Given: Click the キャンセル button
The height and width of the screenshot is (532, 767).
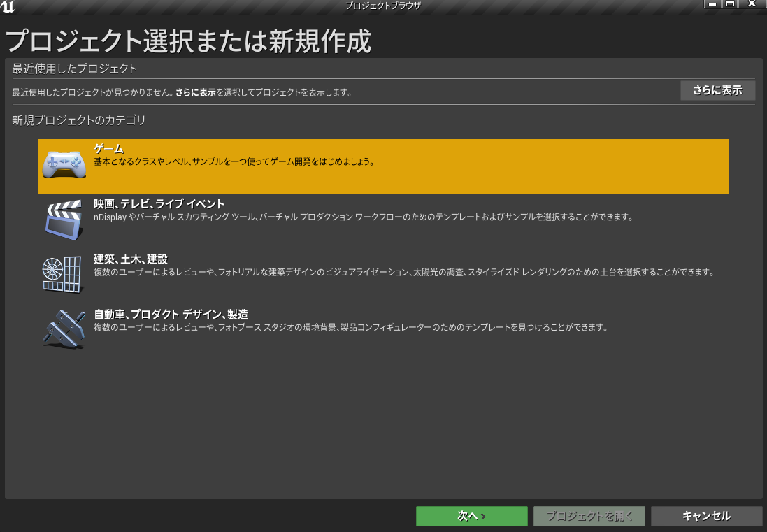Looking at the screenshot, I should click(x=706, y=516).
